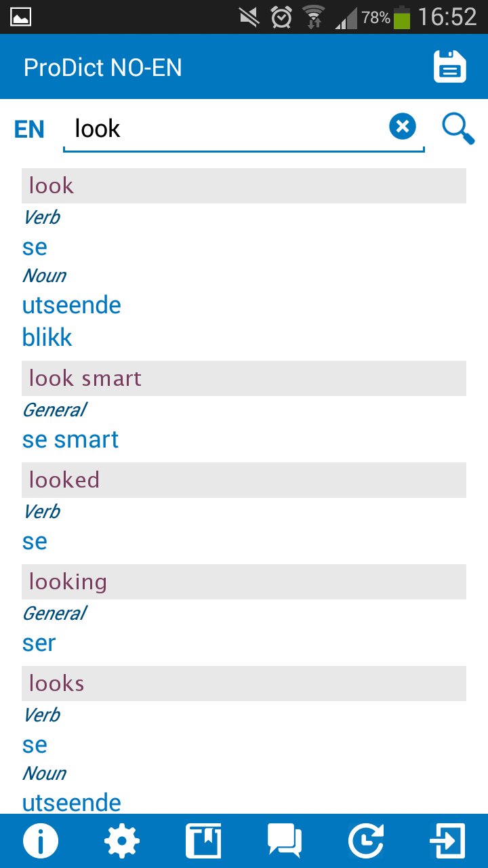Select the 'look smart' entry header
The width and height of the screenshot is (488, 868).
click(244, 378)
